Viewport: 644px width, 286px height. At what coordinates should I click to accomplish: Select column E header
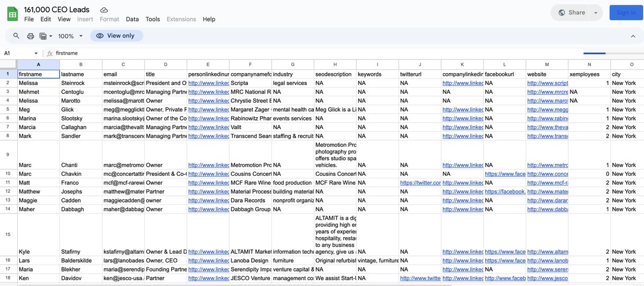tap(208, 65)
